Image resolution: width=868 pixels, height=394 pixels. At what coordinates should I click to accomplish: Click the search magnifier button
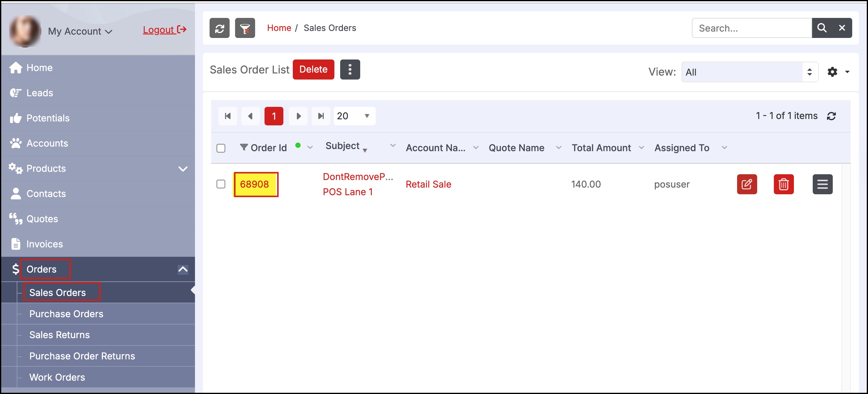(x=822, y=28)
